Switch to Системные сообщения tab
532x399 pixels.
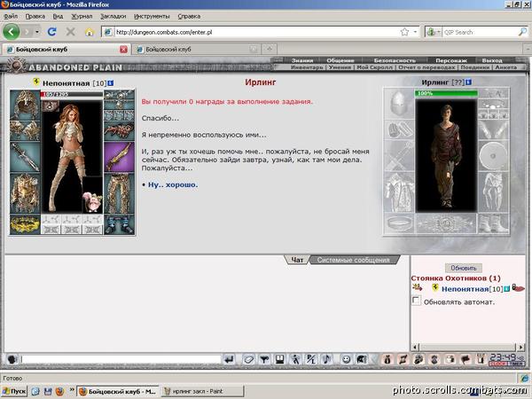coord(353,260)
